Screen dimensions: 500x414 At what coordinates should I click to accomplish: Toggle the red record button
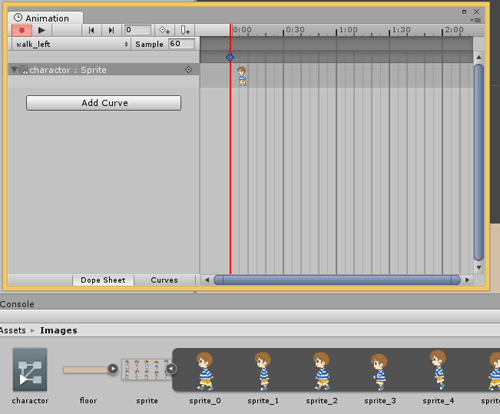(22, 30)
